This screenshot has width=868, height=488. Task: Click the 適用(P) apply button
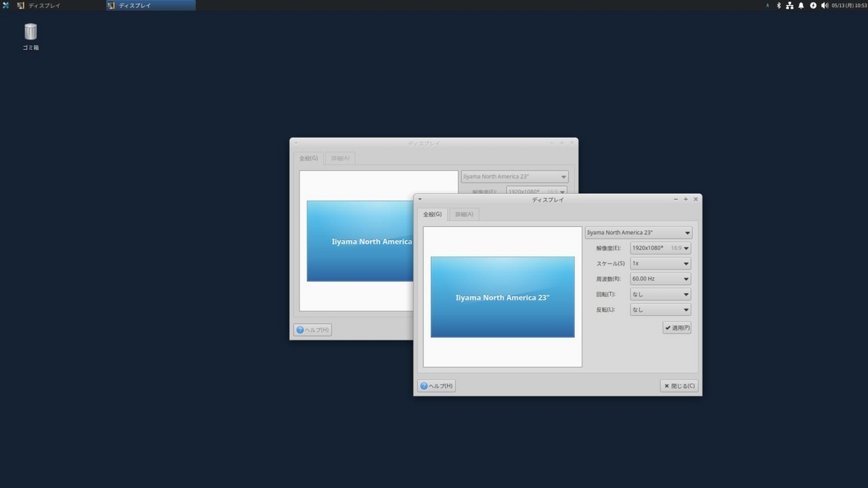pos(677,328)
